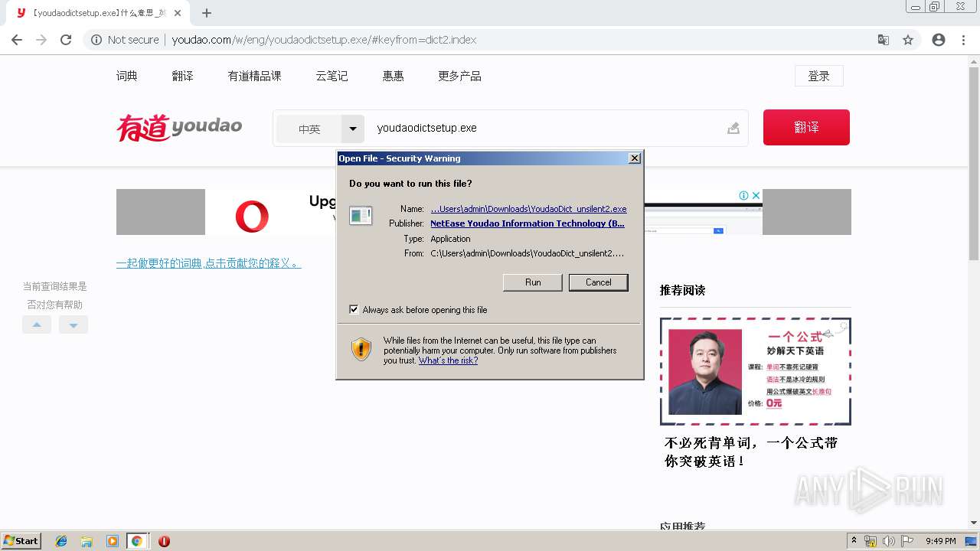Screen dimensions: 980x551
Task: Open the 翻译 navigation item
Action: (183, 76)
